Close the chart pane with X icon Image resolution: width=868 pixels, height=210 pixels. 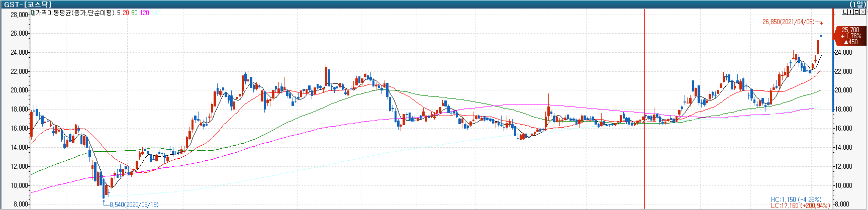(863, 12)
